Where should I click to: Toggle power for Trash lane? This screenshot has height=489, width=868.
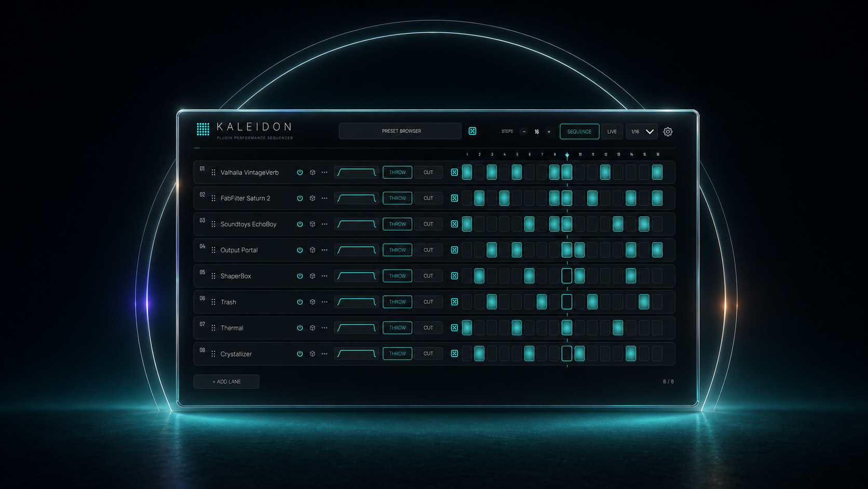[300, 302]
